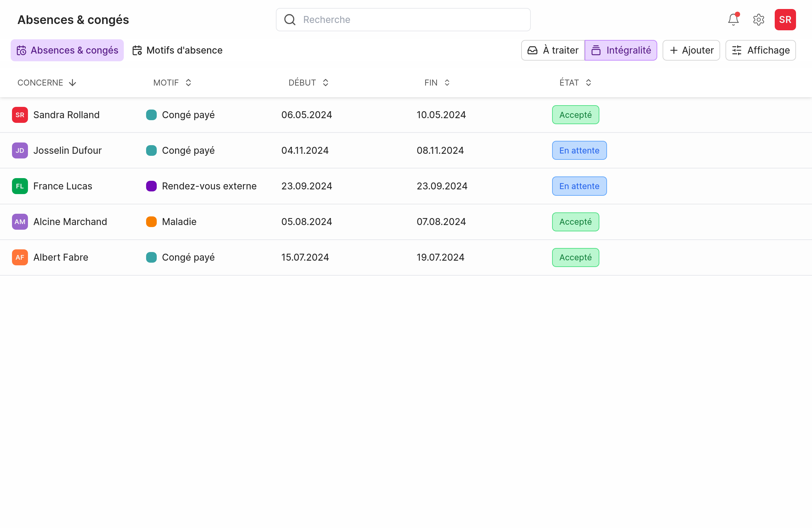Switch to the À traiter view
Viewport: 812px width, 528px height.
553,51
